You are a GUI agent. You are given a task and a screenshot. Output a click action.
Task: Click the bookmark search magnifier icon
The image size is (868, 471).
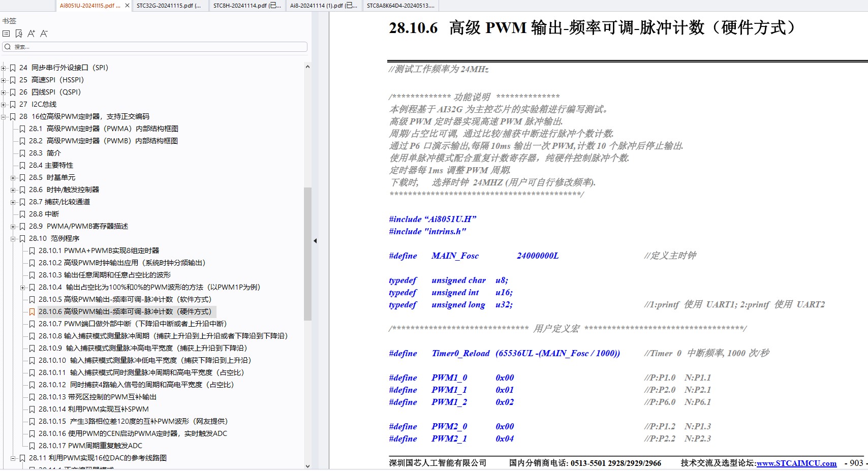[8, 47]
